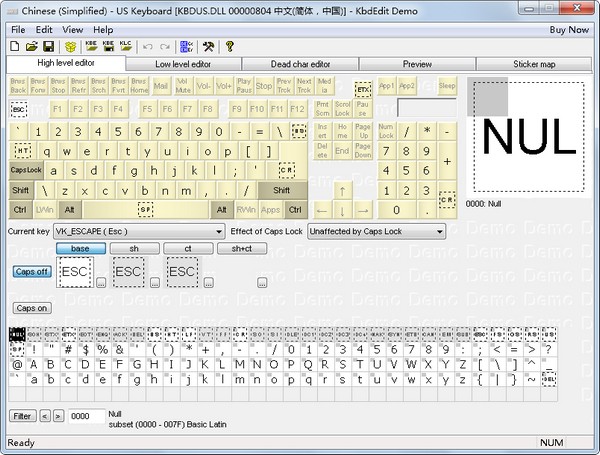600x455 pixels.
Task: Select the base modifier column button
Action: click(81, 248)
